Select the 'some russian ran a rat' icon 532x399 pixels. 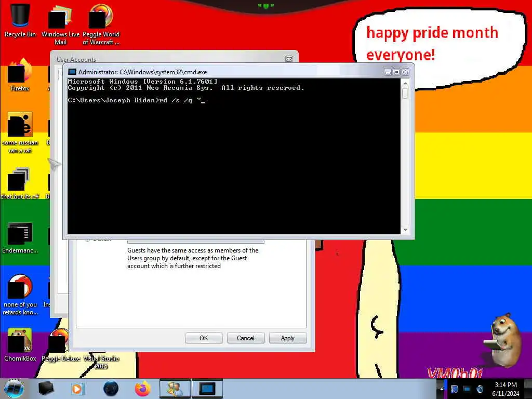[20, 132]
